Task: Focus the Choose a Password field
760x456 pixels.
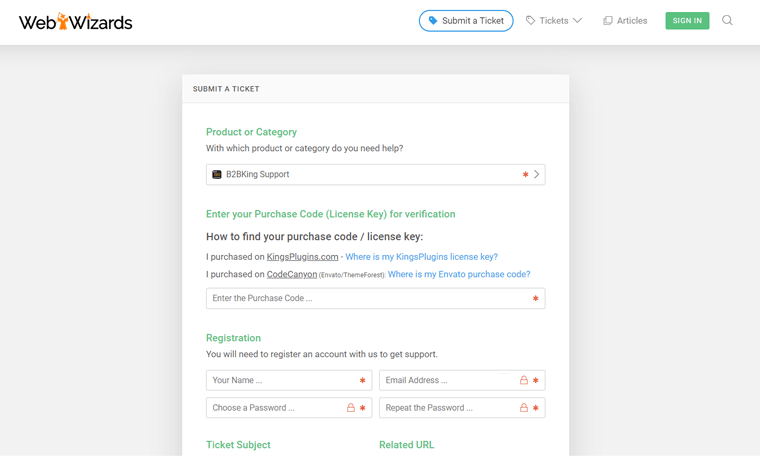Action: pyautogui.click(x=289, y=408)
